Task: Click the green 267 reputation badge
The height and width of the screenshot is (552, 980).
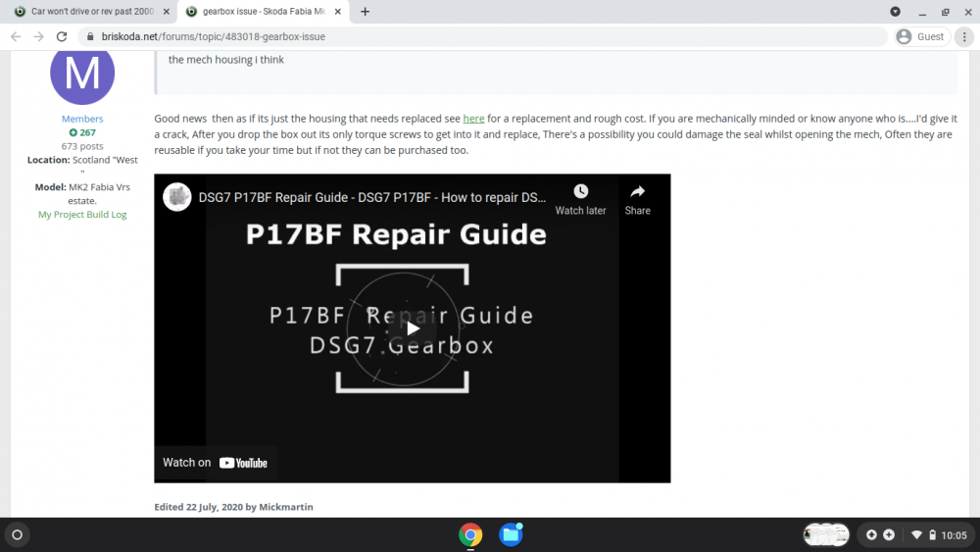Action: (82, 132)
